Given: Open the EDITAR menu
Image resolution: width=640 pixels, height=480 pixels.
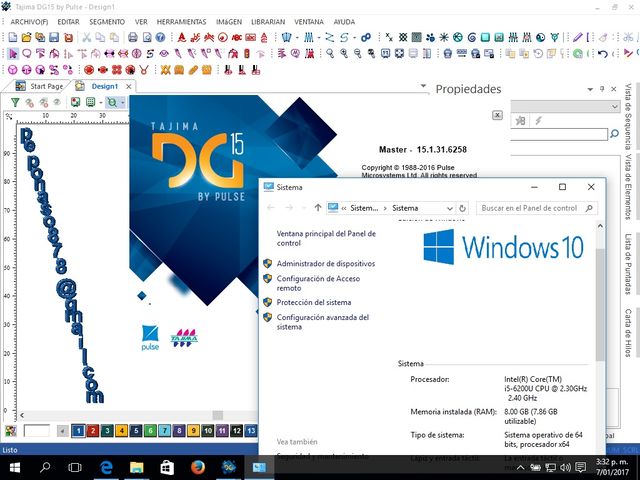Looking at the screenshot, I should pyautogui.click(x=68, y=22).
